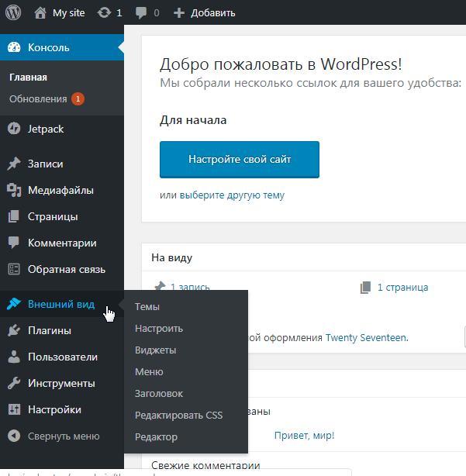The width and height of the screenshot is (466, 476).
Task: Open the Страницы menu
Action: tap(62, 216)
